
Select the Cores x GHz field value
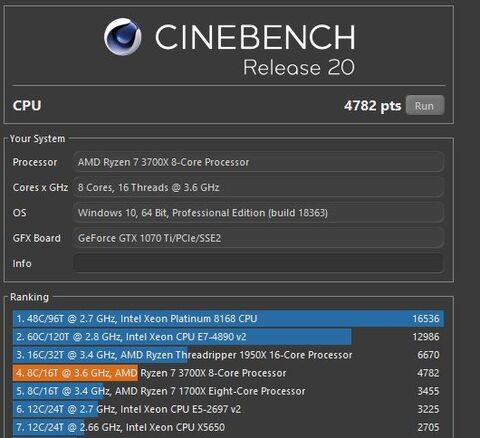[x=258, y=188]
